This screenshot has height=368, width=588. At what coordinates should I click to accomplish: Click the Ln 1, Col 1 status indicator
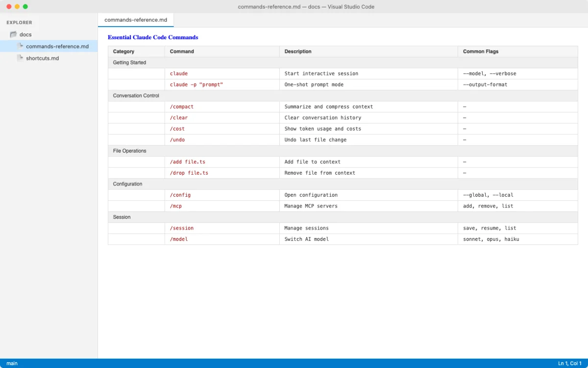tap(570, 363)
